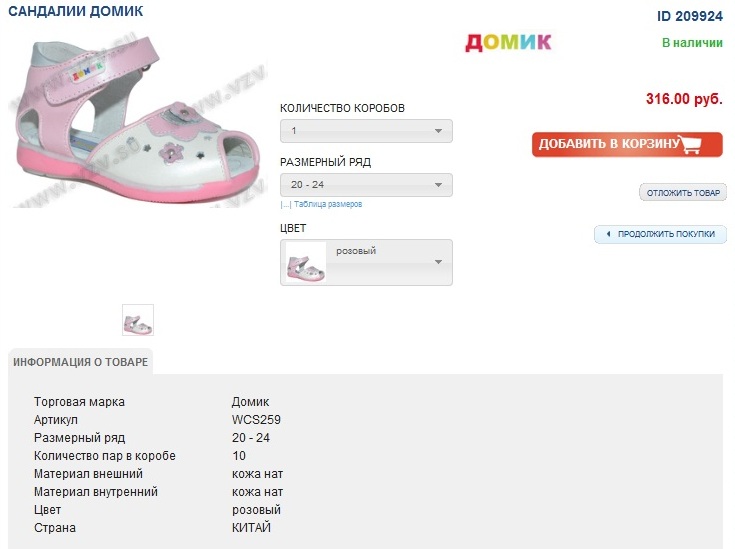Click the ОТЛОЖИТЬ ТОВАР button

click(x=683, y=192)
